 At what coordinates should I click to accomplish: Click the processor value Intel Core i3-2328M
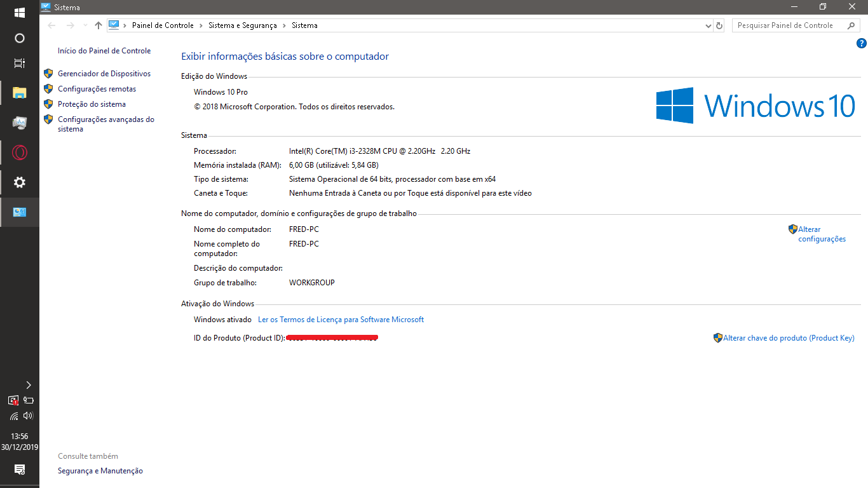tap(379, 151)
